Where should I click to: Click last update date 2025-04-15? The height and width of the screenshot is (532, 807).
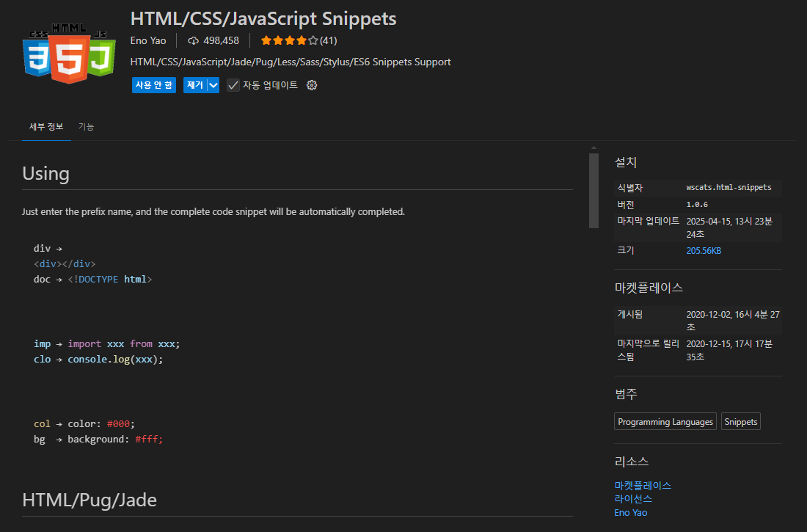[729, 227]
